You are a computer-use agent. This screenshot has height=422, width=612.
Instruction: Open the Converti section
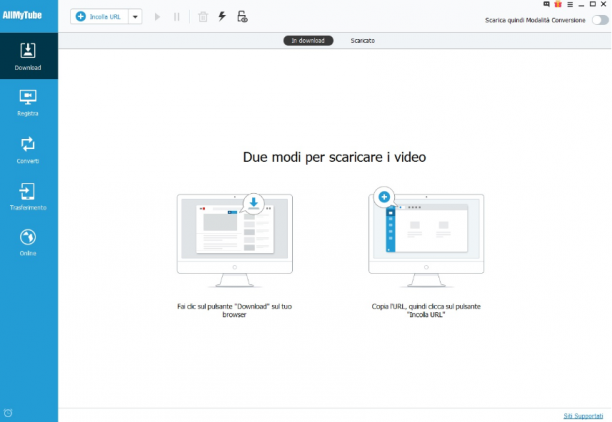pyautogui.click(x=28, y=150)
